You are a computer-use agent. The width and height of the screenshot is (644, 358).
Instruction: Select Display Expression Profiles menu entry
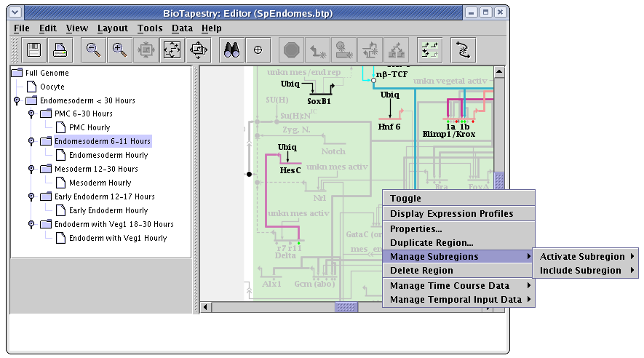tap(451, 214)
